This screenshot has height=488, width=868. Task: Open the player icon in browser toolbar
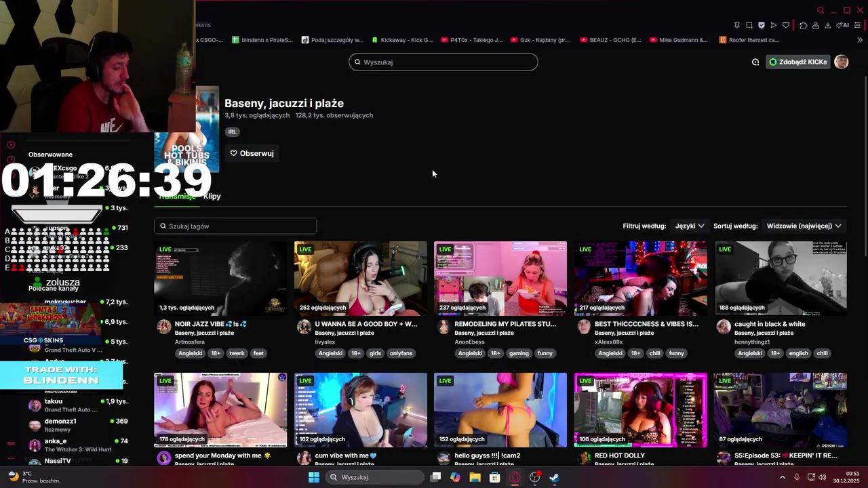tap(774, 25)
